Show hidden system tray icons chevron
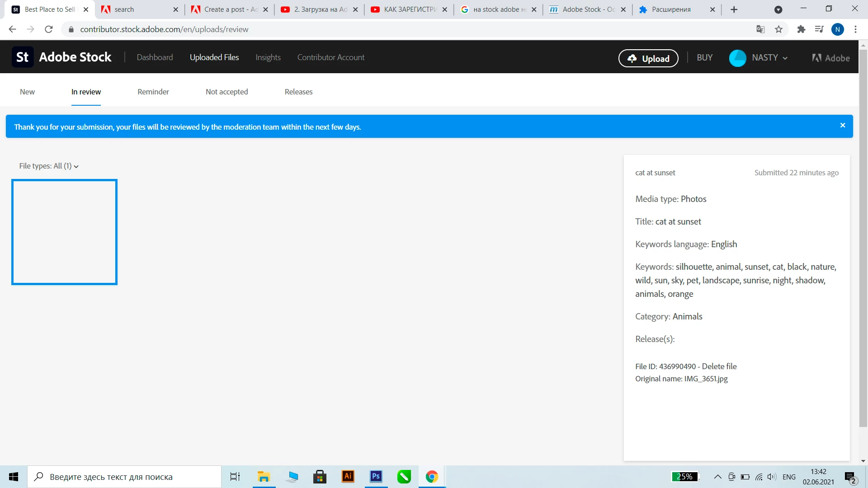The width and height of the screenshot is (868, 488). [x=717, y=477]
